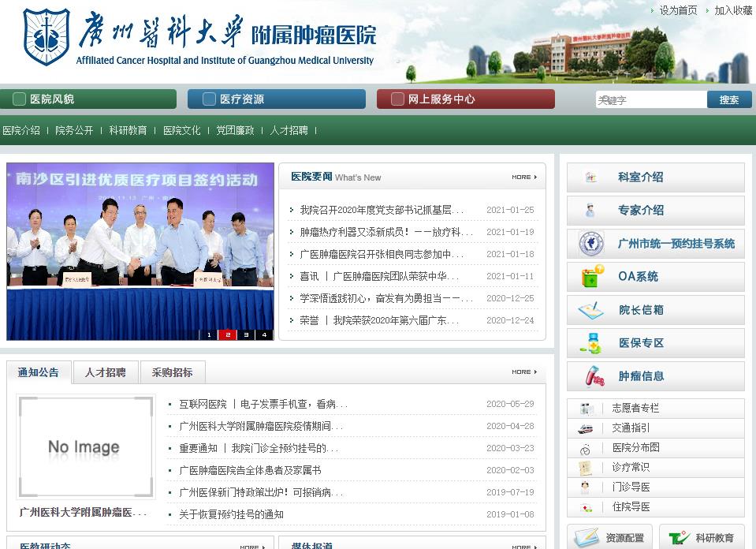Open news 我院召开2020年度党支部书记抓基层
The image size is (756, 549).
(382, 210)
